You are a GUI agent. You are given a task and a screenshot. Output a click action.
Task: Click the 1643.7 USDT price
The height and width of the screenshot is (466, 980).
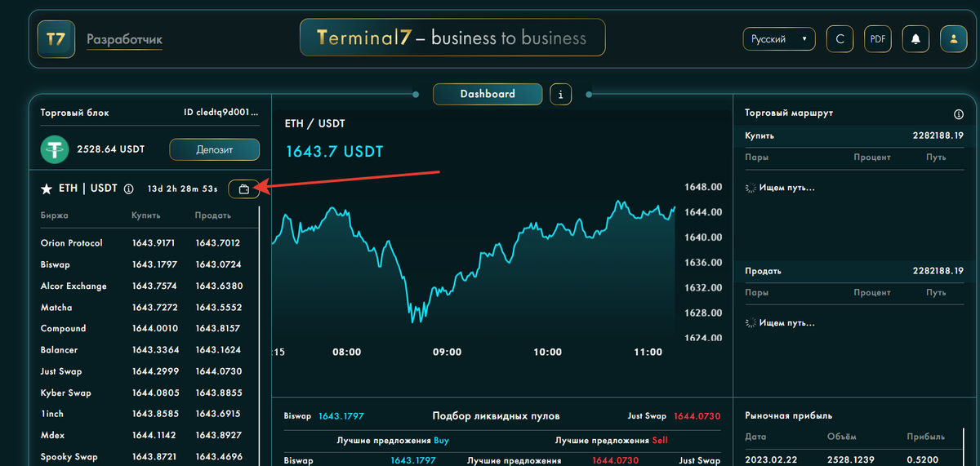click(x=334, y=152)
